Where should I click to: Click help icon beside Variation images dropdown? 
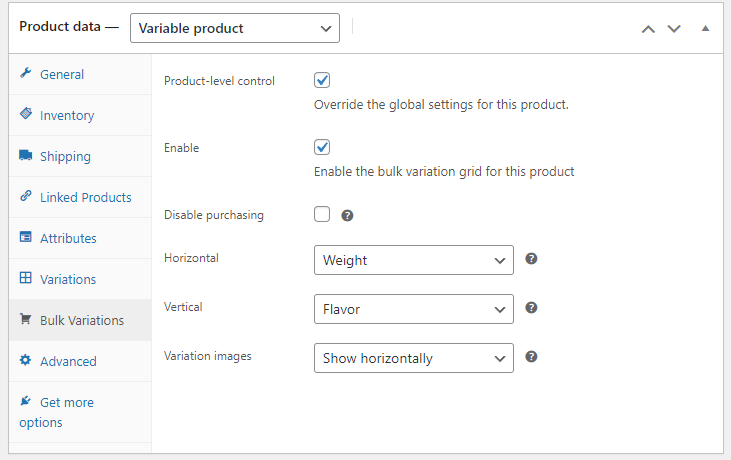(x=532, y=357)
